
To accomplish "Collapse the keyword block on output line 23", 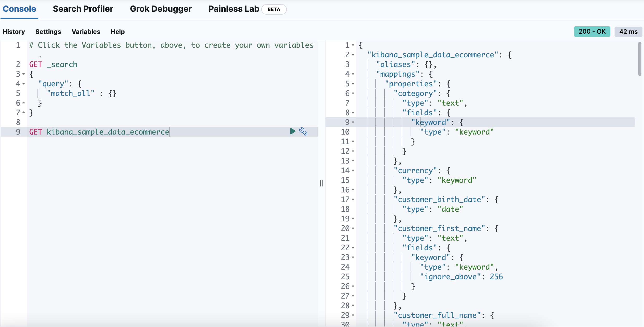I will pyautogui.click(x=353, y=257).
